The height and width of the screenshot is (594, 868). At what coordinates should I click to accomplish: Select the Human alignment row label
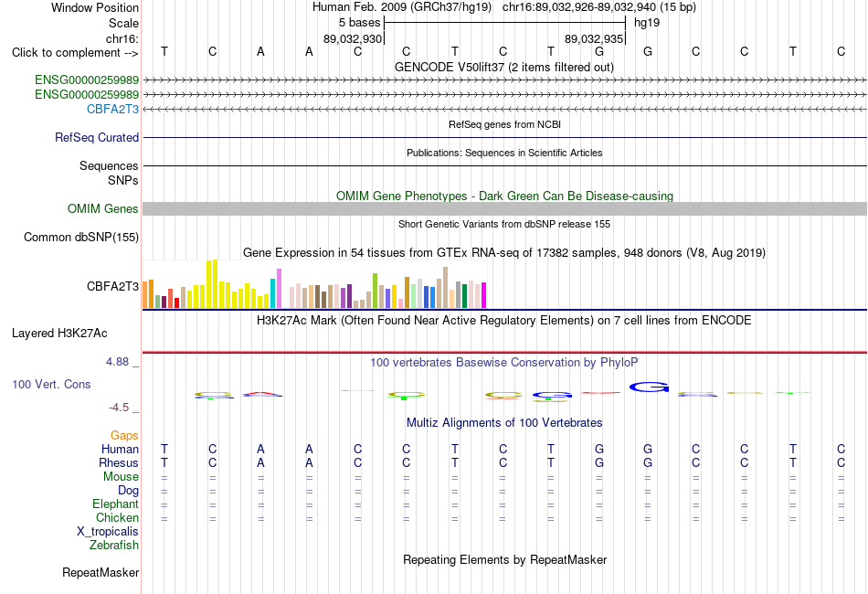pos(120,449)
